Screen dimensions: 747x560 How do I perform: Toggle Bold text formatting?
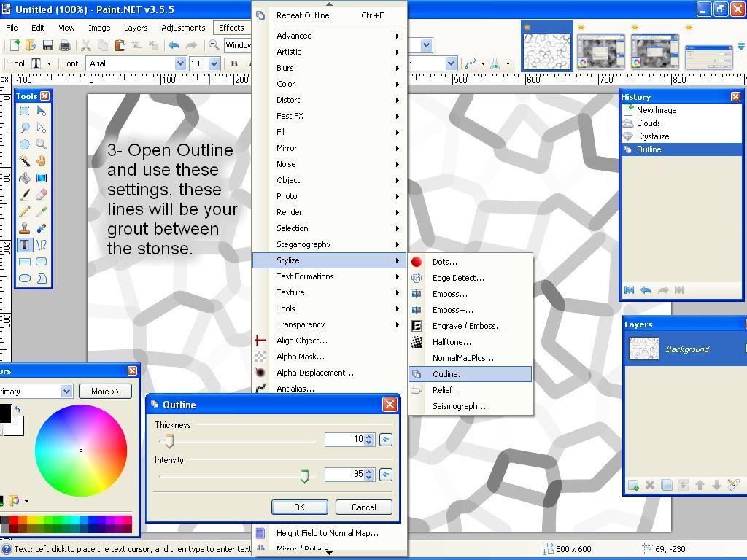click(x=234, y=63)
